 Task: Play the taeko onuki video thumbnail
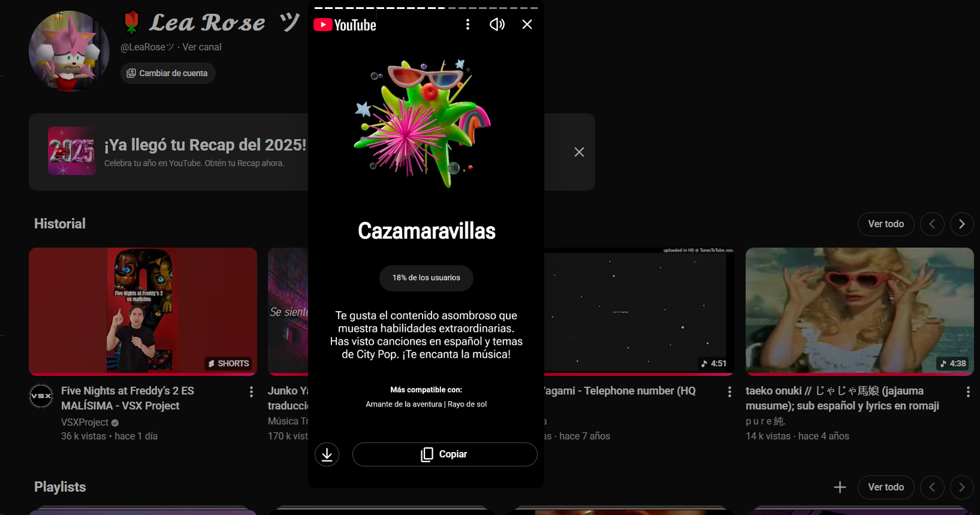tap(860, 312)
